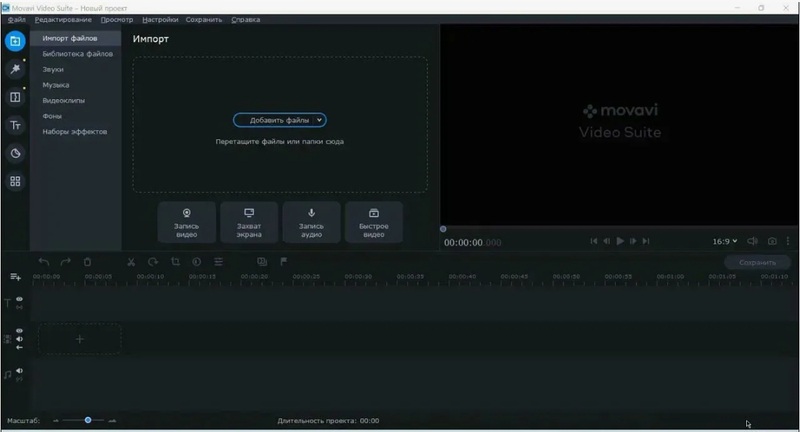Open the Filters tab with magic wand icon
This screenshot has width=800, height=432.
point(15,69)
